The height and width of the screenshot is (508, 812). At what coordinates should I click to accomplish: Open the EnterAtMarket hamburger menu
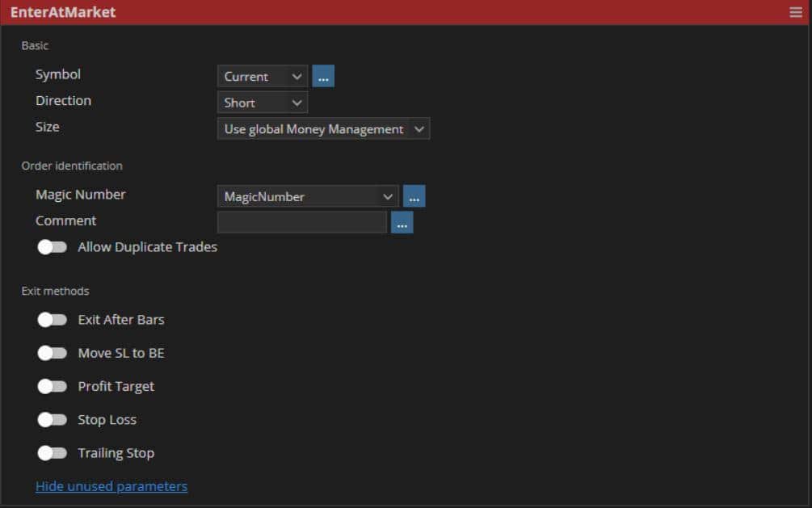pyautogui.click(x=795, y=12)
